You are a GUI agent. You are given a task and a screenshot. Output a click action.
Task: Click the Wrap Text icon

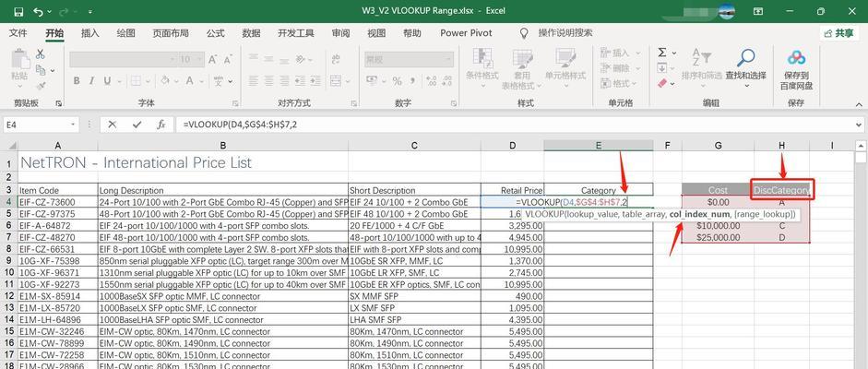tap(336, 59)
